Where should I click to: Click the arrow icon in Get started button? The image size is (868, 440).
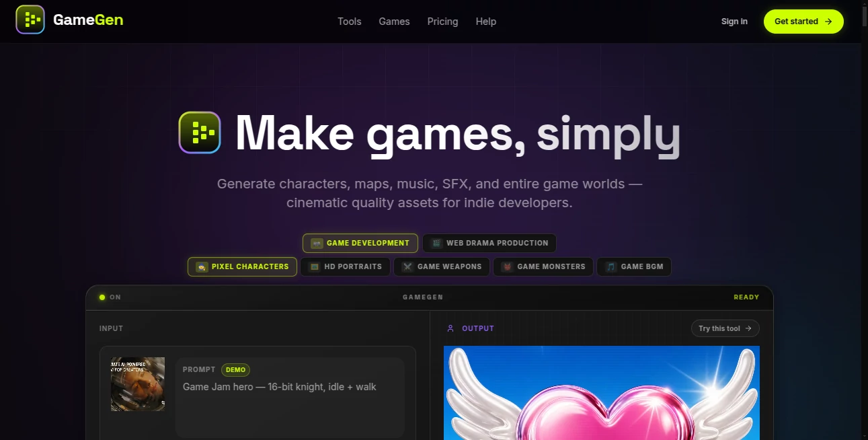tap(828, 22)
